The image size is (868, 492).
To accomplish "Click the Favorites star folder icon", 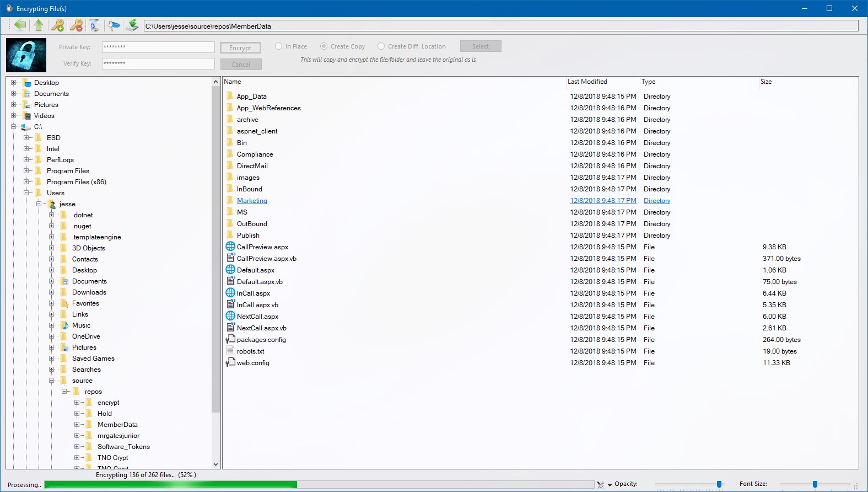I will pos(65,303).
